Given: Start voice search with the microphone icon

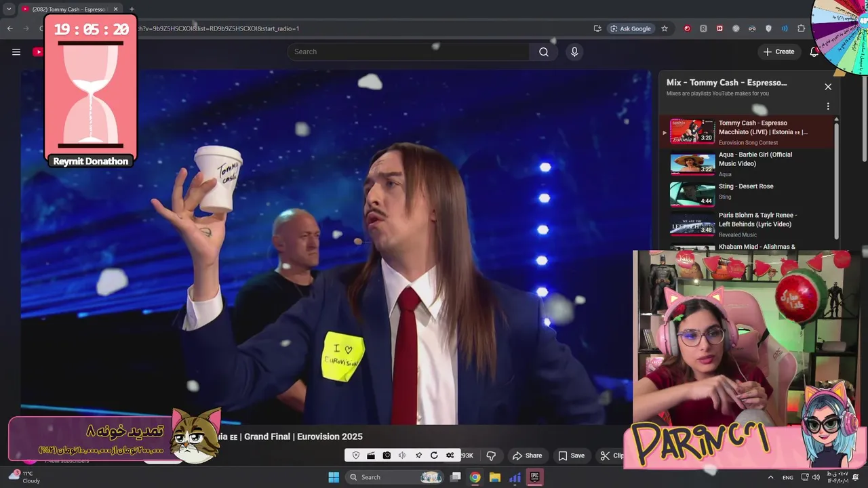Looking at the screenshot, I should [574, 52].
